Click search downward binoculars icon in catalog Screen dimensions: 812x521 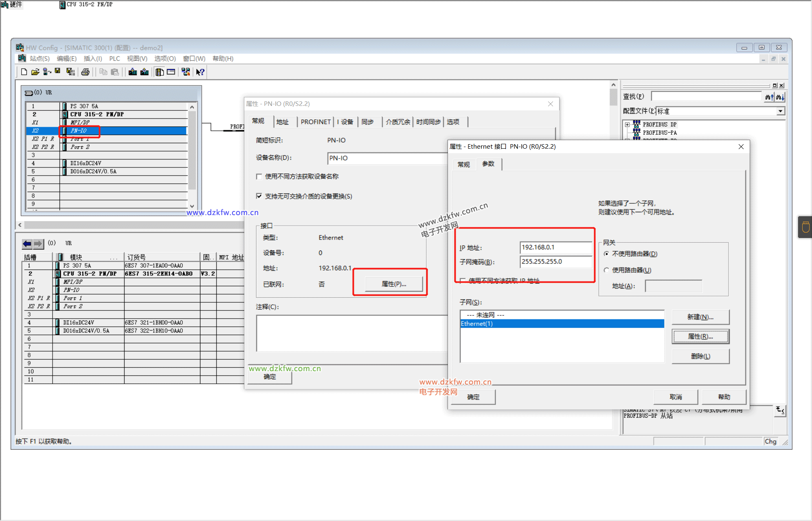coord(779,97)
